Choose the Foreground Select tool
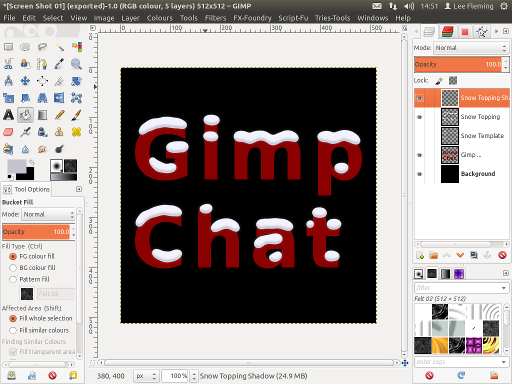Screen dimensions: 512x384 pos(25,64)
